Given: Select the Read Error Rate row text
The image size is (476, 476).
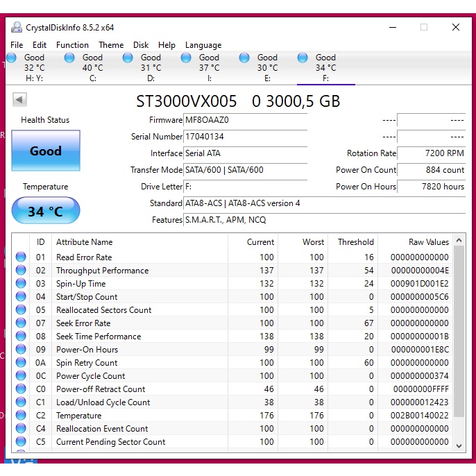Looking at the screenshot, I should coord(84,257).
